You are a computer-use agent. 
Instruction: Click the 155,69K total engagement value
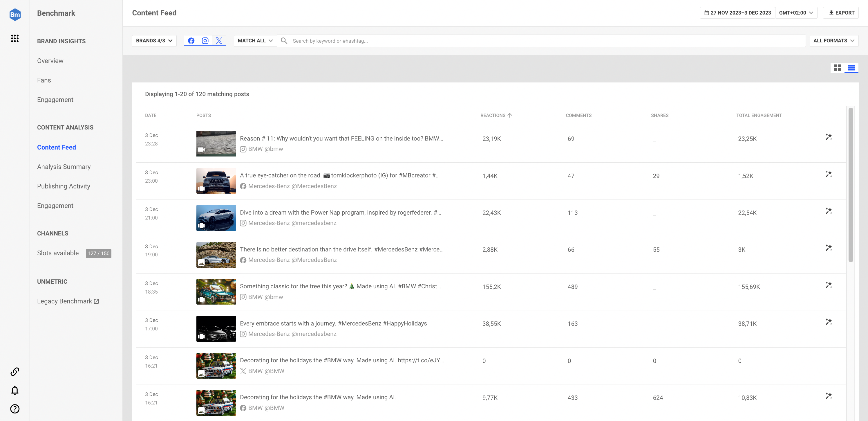[749, 287]
